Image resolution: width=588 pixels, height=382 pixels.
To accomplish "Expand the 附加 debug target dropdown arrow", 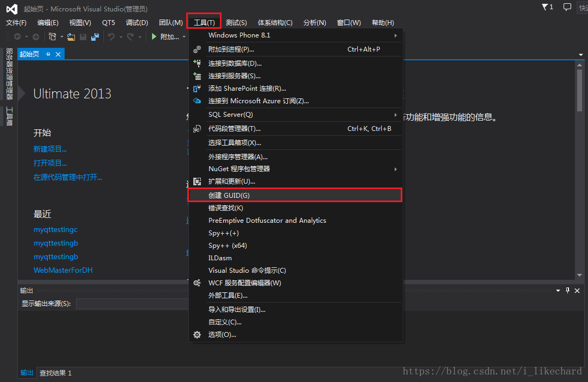I will (184, 37).
